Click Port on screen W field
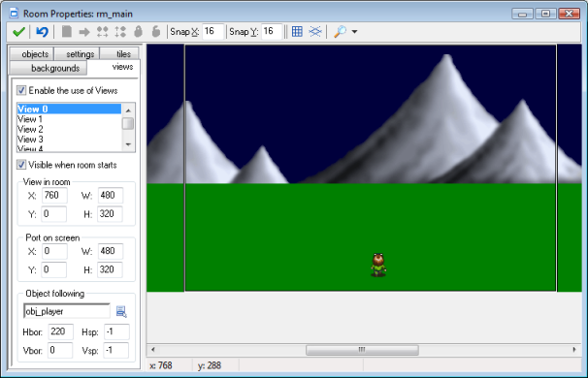 click(111, 251)
